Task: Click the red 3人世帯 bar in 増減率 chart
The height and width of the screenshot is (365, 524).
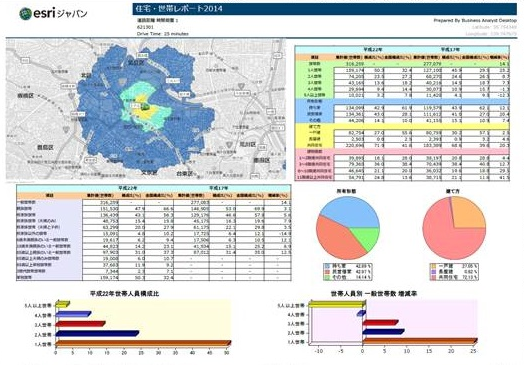Action: click(x=380, y=323)
